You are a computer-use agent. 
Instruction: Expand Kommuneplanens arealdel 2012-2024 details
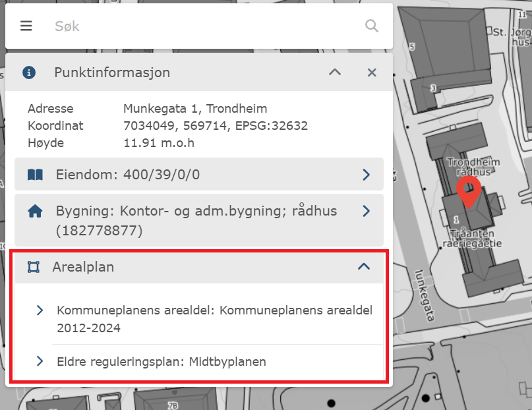(x=40, y=310)
